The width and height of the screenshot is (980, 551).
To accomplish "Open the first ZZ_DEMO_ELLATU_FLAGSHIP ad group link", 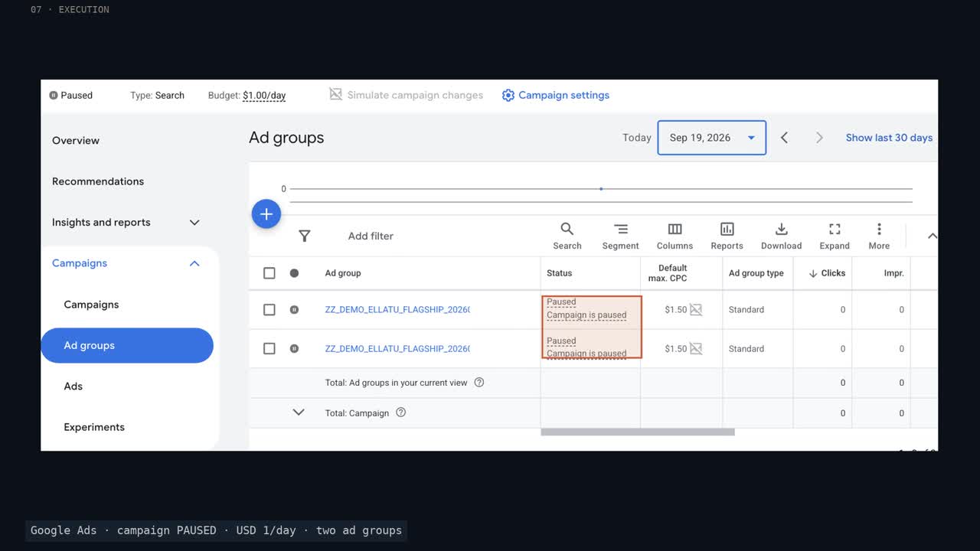I will 397,310.
